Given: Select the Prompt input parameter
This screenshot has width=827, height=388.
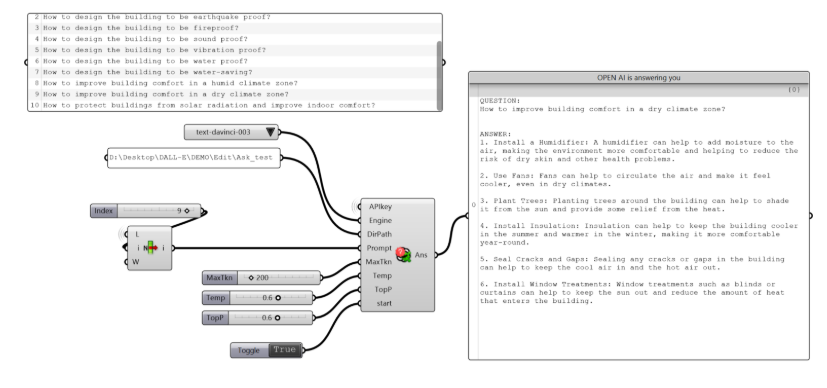Looking at the screenshot, I should click(x=379, y=248).
